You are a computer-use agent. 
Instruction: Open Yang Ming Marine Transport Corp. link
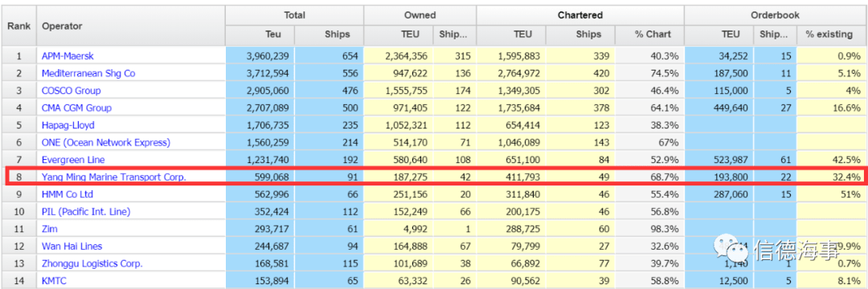114,177
